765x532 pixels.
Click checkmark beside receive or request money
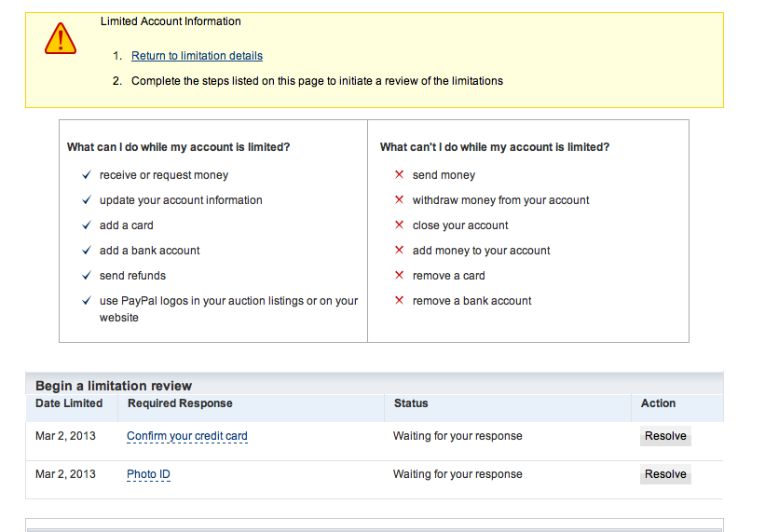[87, 175]
